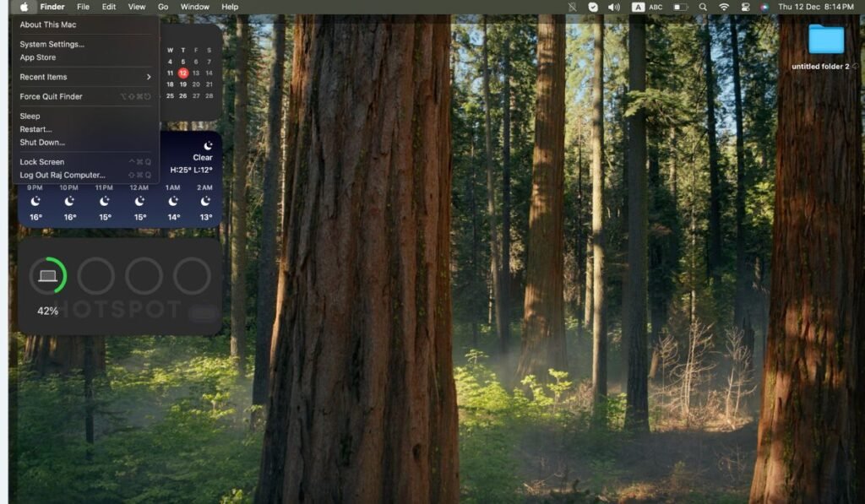Click "Force Quit Finder" menu item
This screenshot has height=504, width=865.
tap(49, 96)
